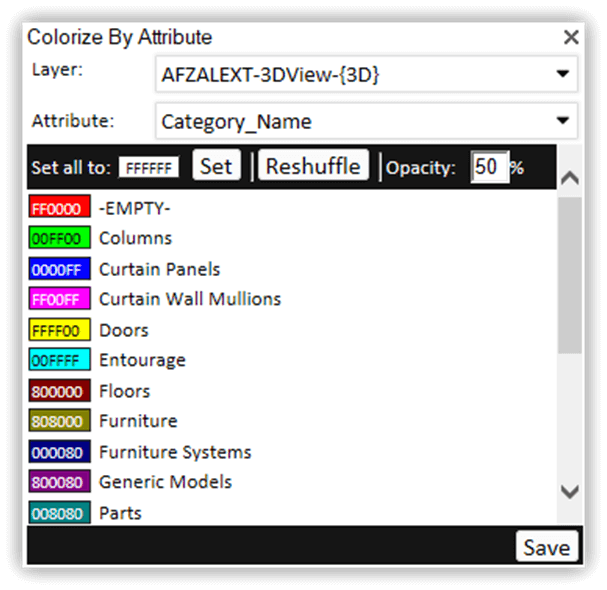Pick the red FF0000 swatch for -EMPTY-

(x=60, y=208)
